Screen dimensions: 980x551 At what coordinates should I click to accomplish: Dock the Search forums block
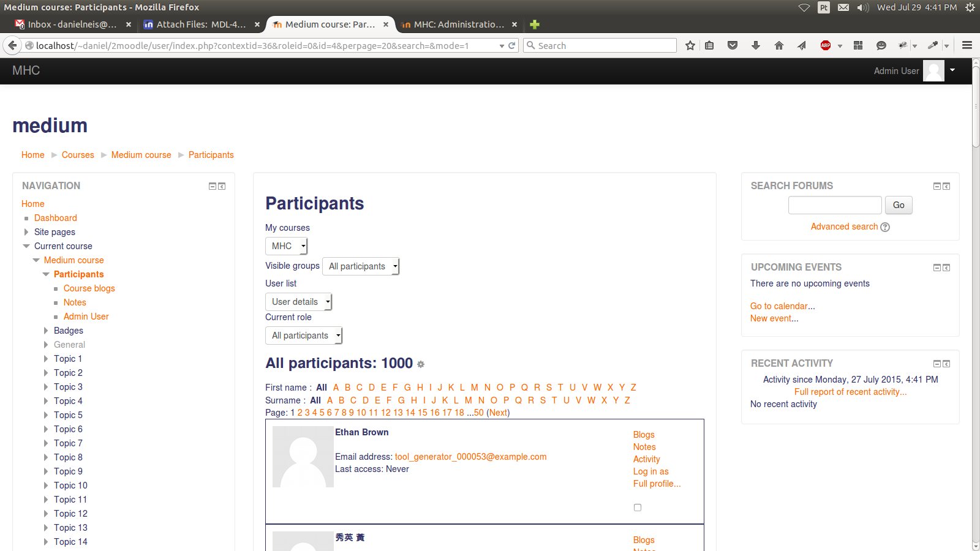click(x=946, y=186)
